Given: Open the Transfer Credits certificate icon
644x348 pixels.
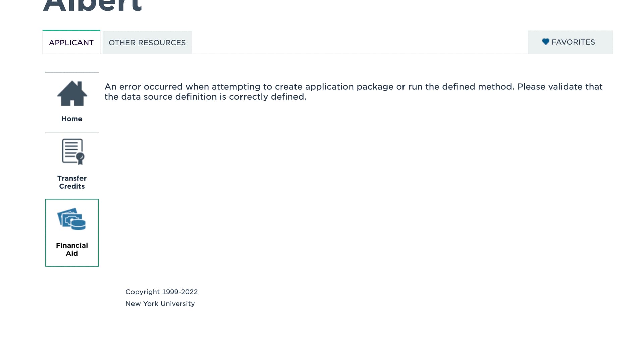Looking at the screenshot, I should click(72, 151).
